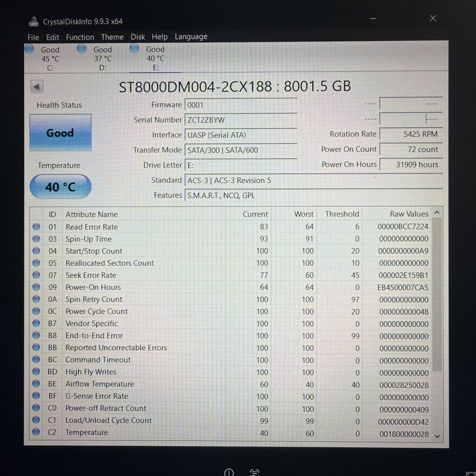The image size is (476, 476).
Task: Click scroll down arrow in attribute list
Action: 437,436
